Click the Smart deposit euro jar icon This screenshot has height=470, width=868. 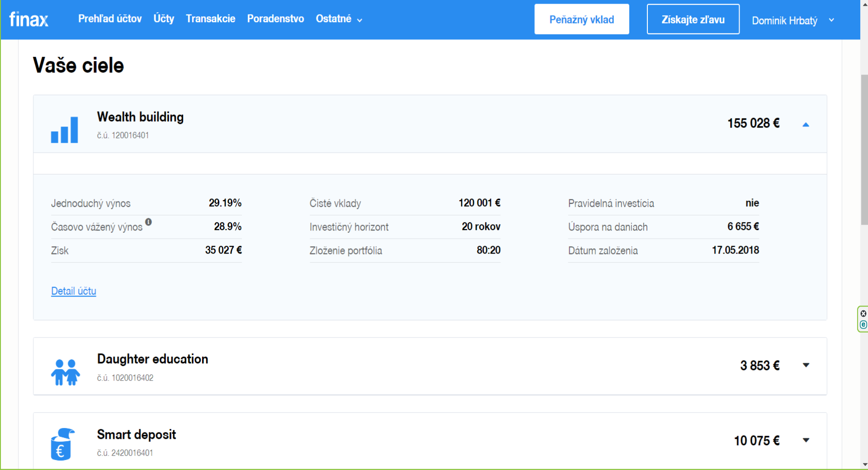[62, 444]
